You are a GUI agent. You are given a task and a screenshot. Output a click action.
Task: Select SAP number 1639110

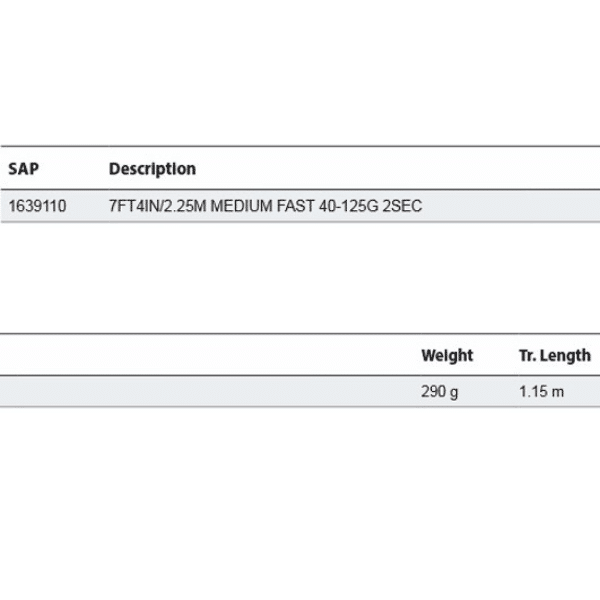tap(37, 206)
